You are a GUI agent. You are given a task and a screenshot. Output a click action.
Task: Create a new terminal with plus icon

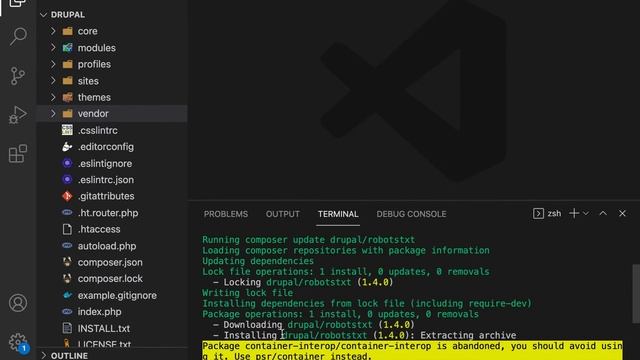pos(574,213)
